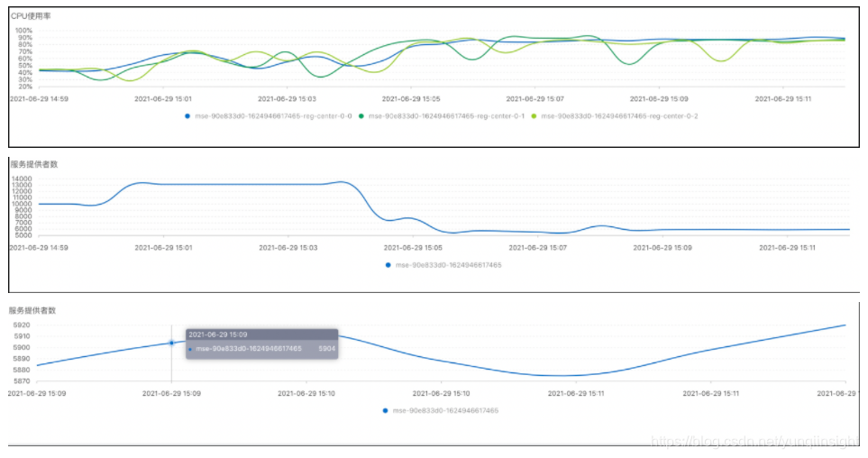Click the 5920 y-axis label
This screenshot has height=458, width=868.
coord(22,325)
